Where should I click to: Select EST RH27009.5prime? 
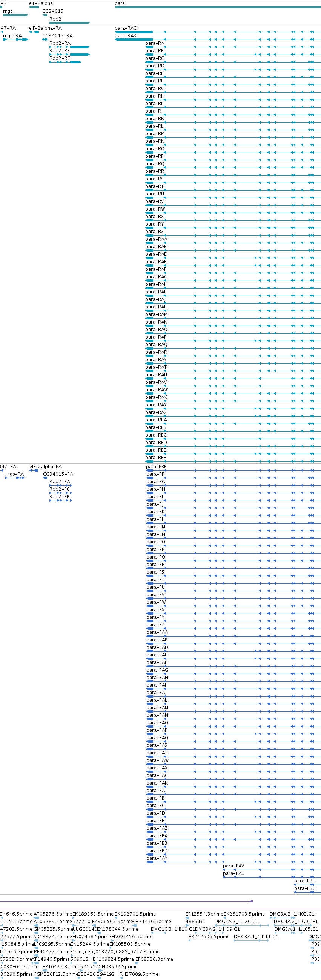[139, 974]
